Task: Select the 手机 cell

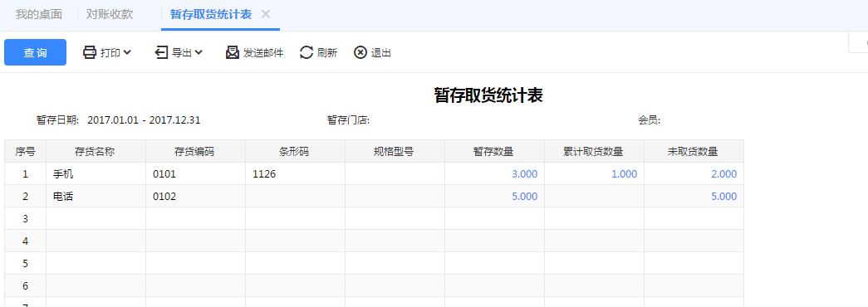Action: pos(96,173)
